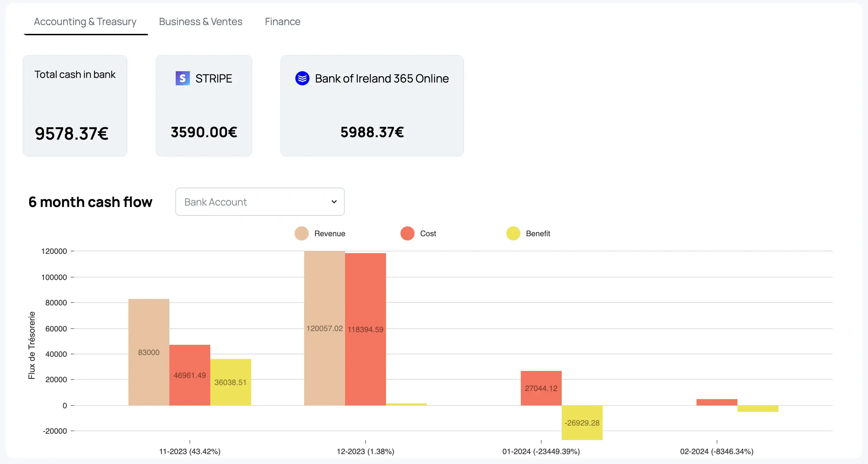Screen dimensions: 868x464
Task: Open the Bank Account dropdown filter
Action: click(x=259, y=201)
